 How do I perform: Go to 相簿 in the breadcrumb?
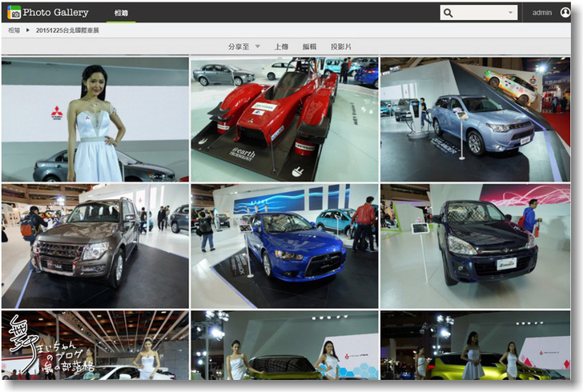point(14,30)
